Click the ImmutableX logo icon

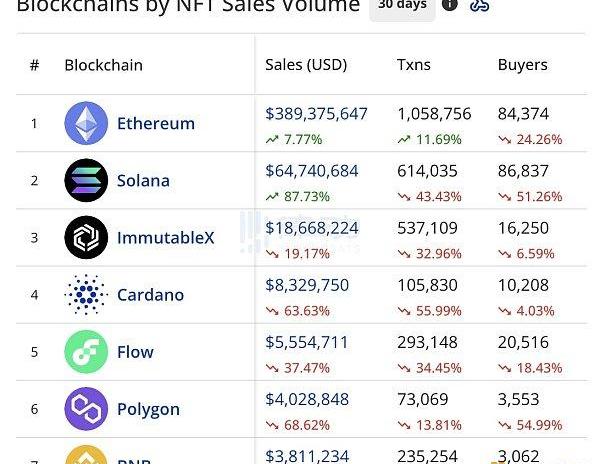(x=86, y=238)
